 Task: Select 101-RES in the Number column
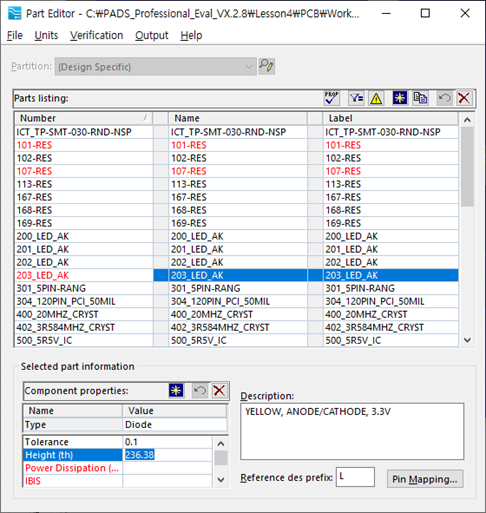[84, 145]
